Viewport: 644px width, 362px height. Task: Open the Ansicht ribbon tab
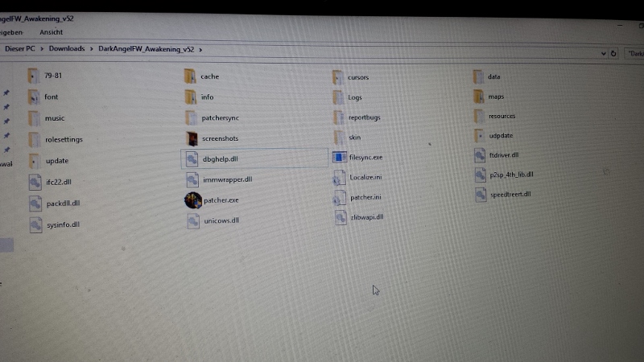click(x=51, y=32)
